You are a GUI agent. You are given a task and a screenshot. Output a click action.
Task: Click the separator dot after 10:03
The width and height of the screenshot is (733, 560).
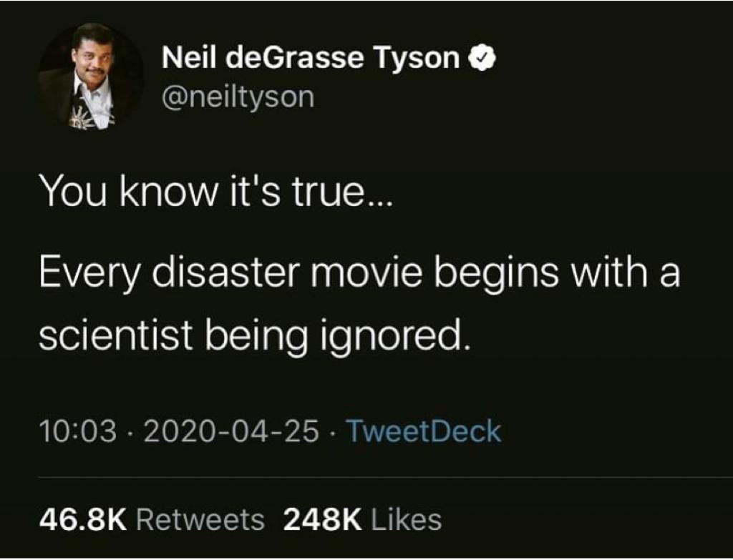[x=129, y=432]
